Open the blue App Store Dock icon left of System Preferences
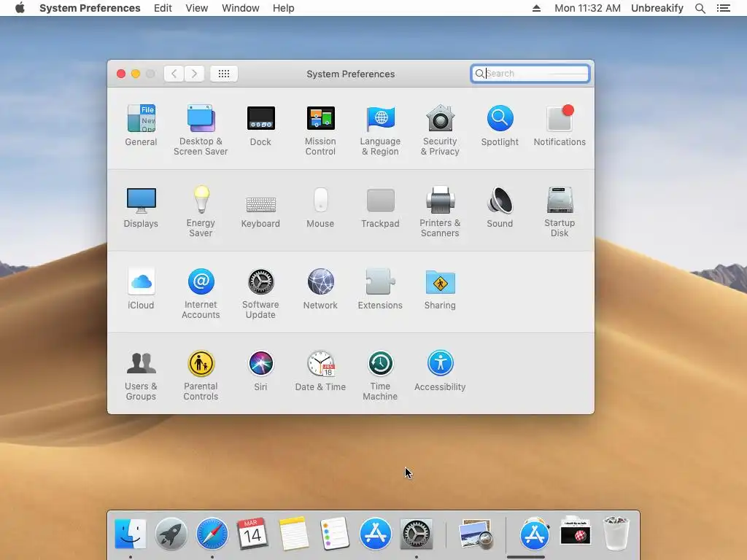This screenshot has width=747, height=560. [376, 533]
